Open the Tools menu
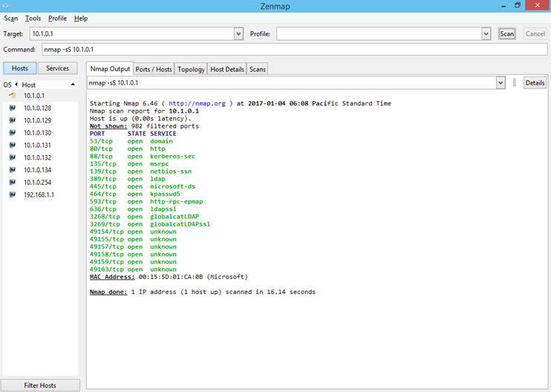 33,19
